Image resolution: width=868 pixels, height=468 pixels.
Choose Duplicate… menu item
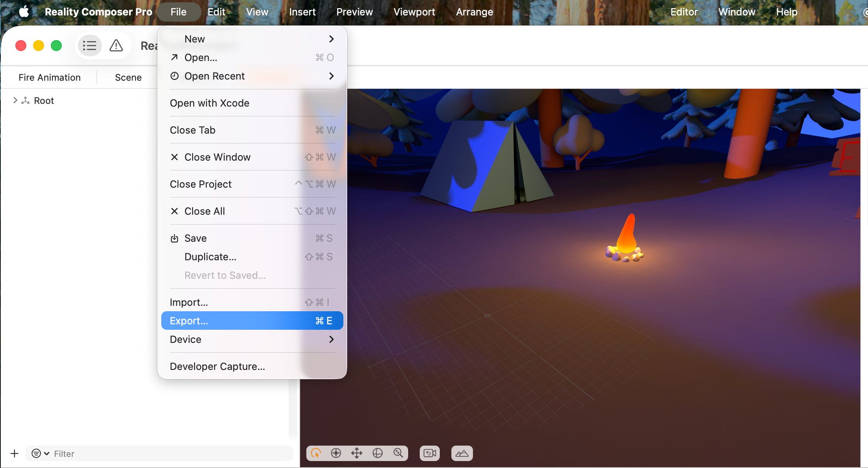(x=252, y=257)
